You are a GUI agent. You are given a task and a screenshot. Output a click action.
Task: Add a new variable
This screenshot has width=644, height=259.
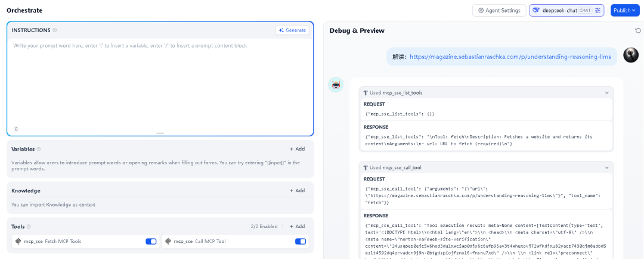tap(297, 149)
